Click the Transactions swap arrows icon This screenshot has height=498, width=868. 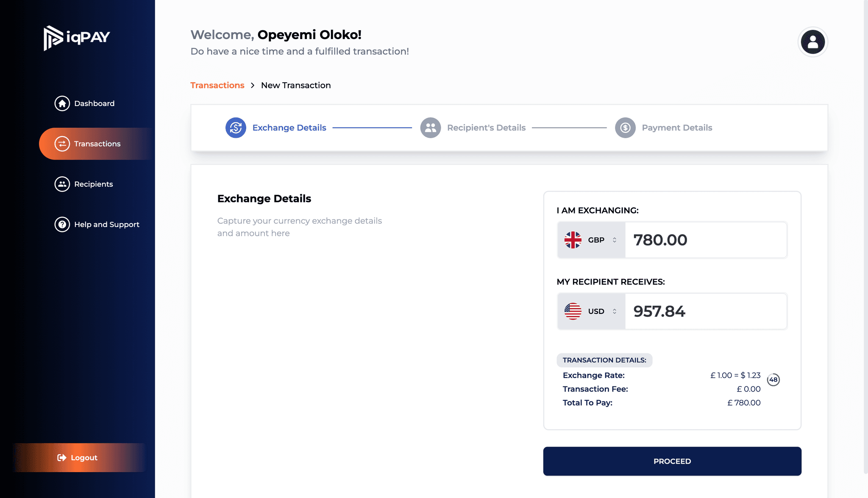[x=62, y=144]
